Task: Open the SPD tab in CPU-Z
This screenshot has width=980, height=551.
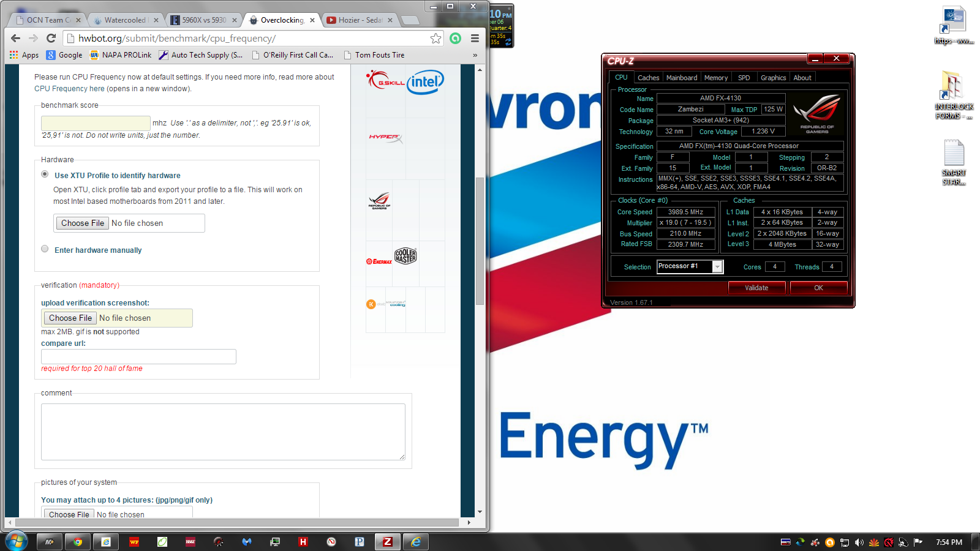Action: pos(744,78)
